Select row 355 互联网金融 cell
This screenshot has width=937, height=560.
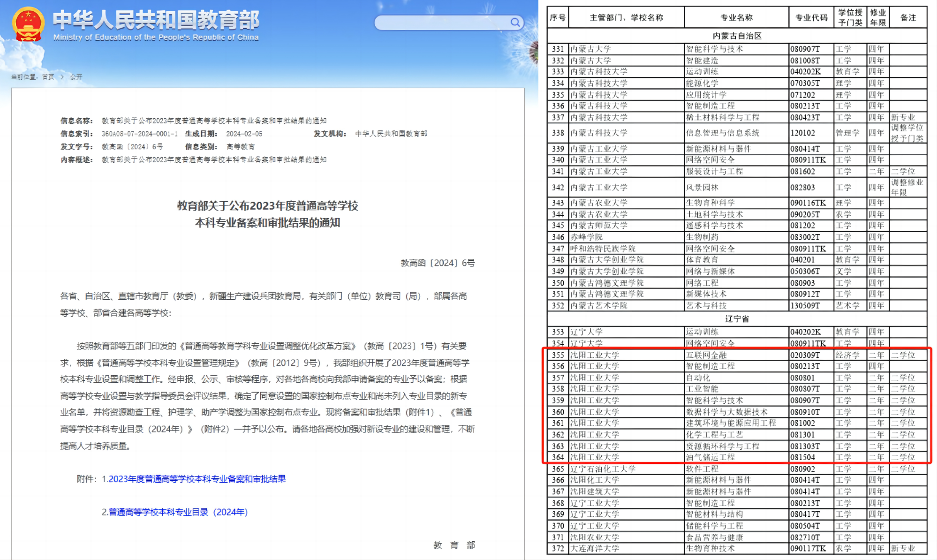pos(706,355)
